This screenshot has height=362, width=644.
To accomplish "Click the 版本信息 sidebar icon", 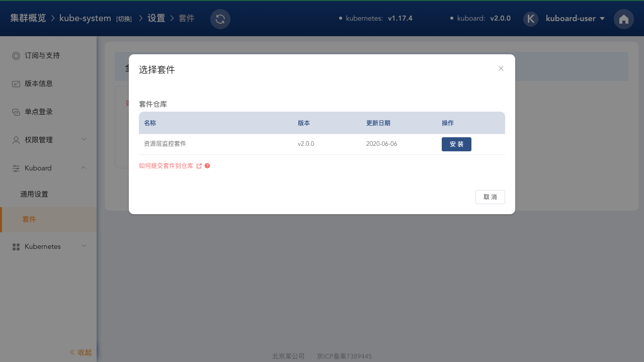I will point(16,84).
